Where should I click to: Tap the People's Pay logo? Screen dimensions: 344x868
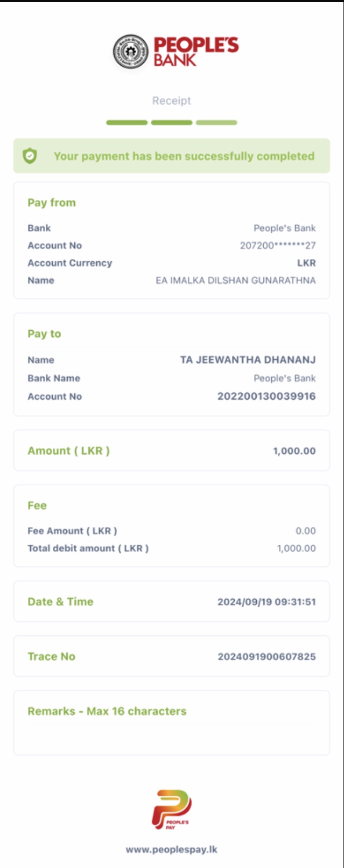(172, 809)
